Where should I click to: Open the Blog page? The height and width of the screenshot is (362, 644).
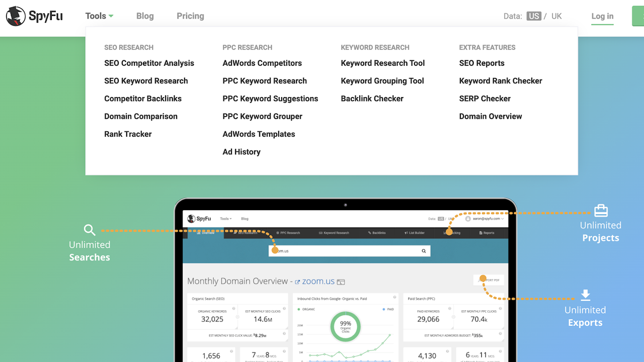coord(145,16)
